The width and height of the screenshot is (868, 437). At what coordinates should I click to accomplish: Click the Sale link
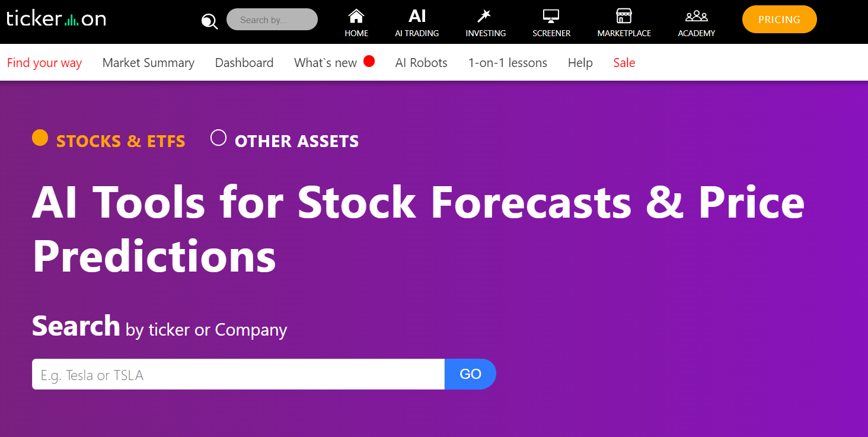click(624, 63)
